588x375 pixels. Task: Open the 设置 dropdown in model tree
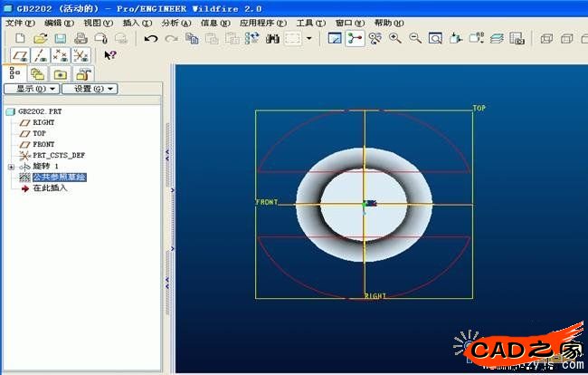click(x=95, y=89)
